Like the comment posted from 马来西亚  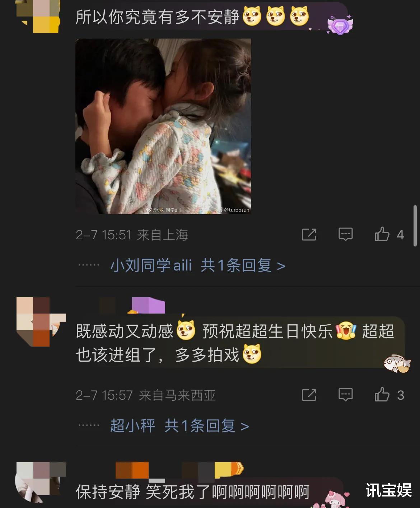pos(389,395)
